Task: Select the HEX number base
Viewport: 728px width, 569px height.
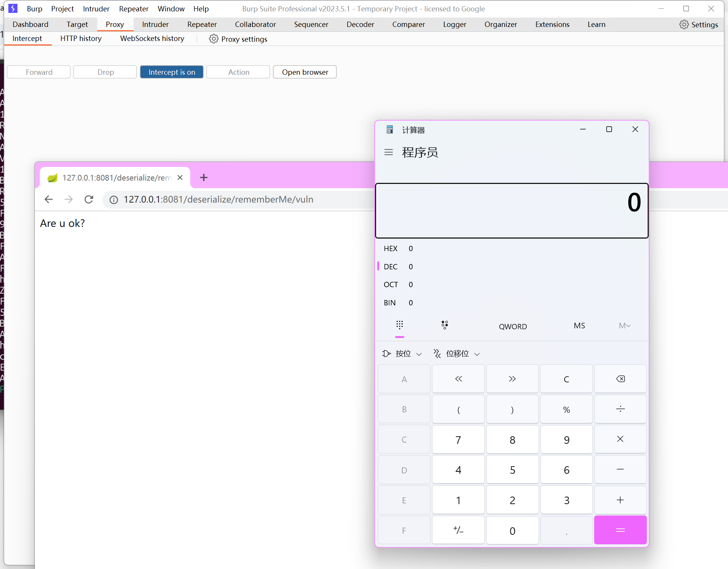Action: [391, 248]
